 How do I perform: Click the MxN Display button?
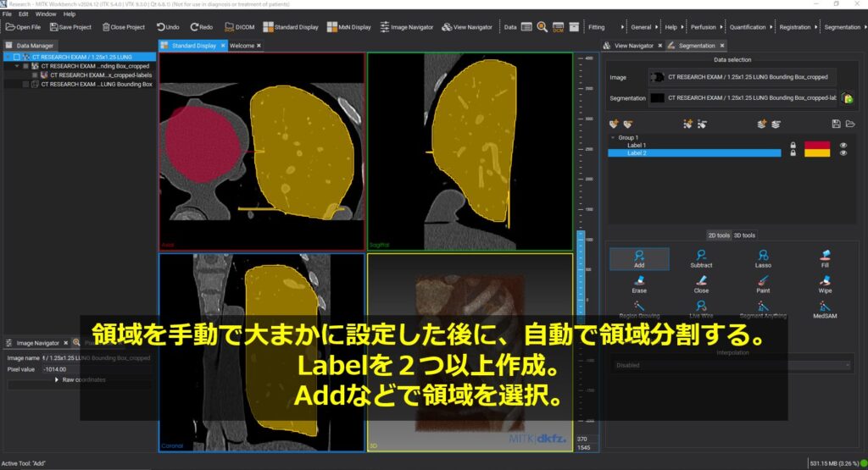pyautogui.click(x=348, y=26)
